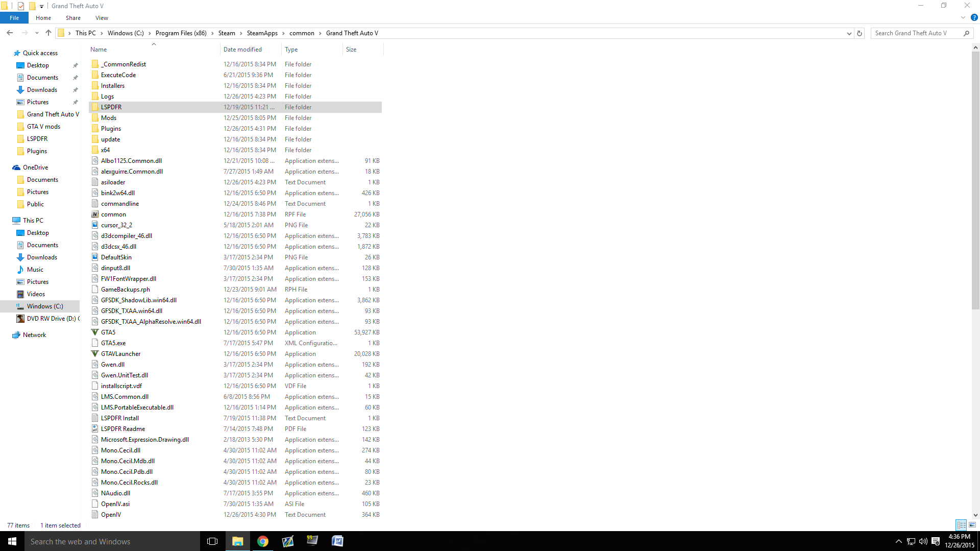Open the recent locations dropdown arrow

click(x=37, y=33)
